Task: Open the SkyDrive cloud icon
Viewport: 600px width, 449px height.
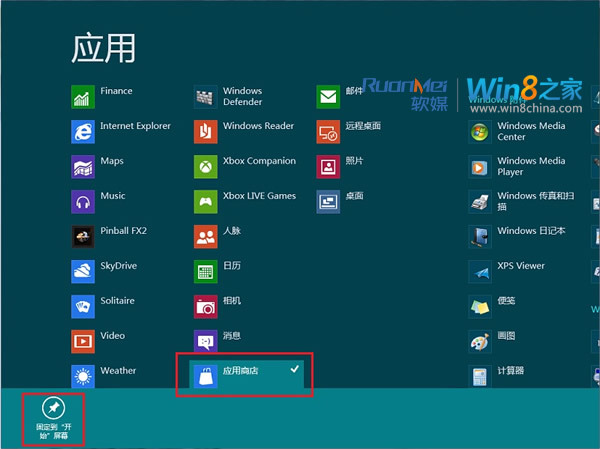Action: 83,271
